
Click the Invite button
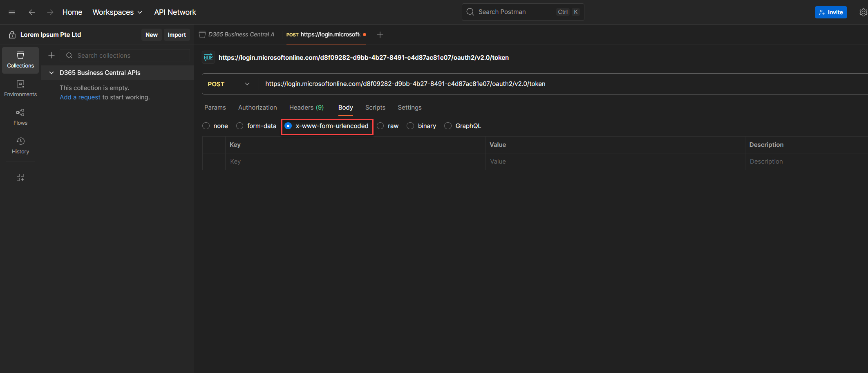pos(831,12)
